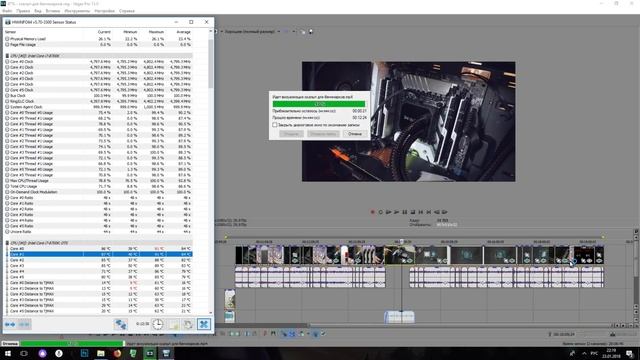Open the purple assistant icon on taskbar
This screenshot has width=640, height=360.
pos(42,353)
